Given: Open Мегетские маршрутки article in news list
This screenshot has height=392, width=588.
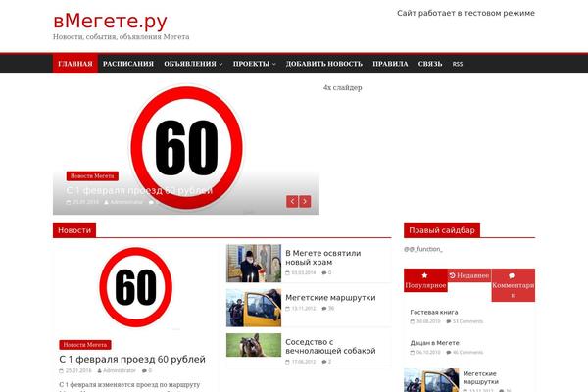Looking at the screenshot, I should tap(330, 298).
